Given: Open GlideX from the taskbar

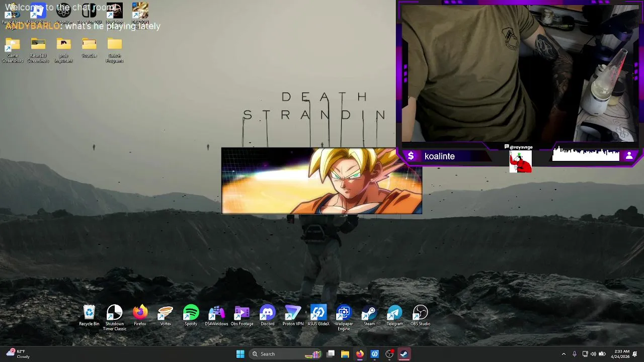Looking at the screenshot, I should 374,354.
